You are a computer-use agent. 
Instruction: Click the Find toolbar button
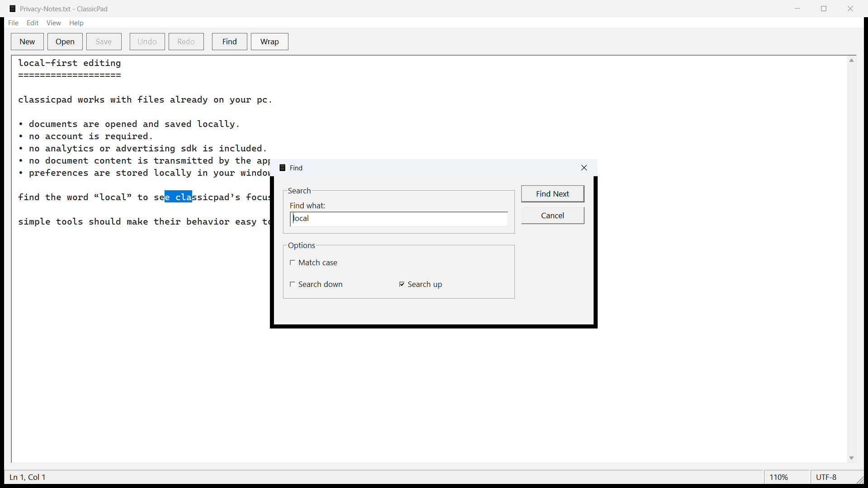coord(230,42)
